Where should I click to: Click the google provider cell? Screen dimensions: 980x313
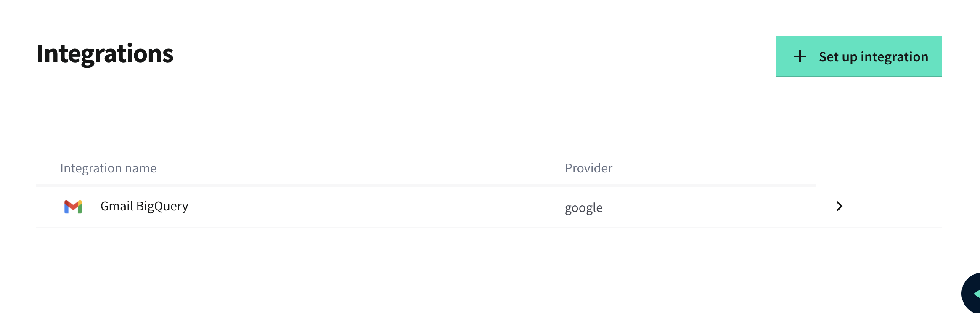[583, 208]
